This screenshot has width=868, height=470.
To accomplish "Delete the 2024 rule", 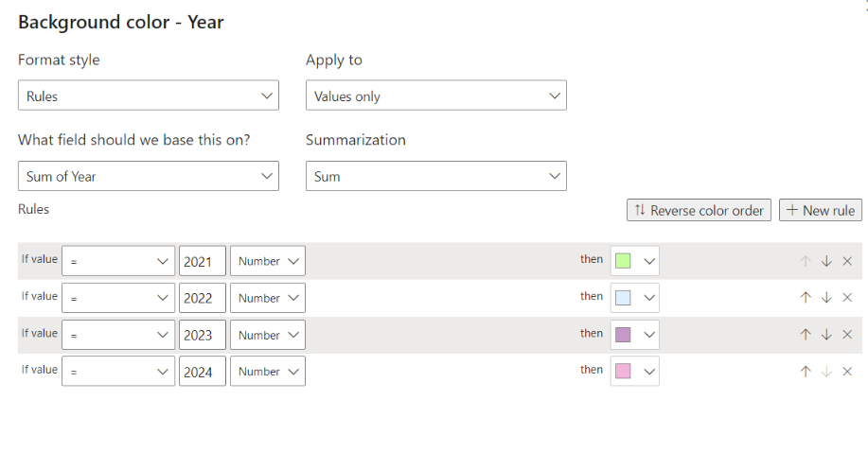I will (847, 372).
